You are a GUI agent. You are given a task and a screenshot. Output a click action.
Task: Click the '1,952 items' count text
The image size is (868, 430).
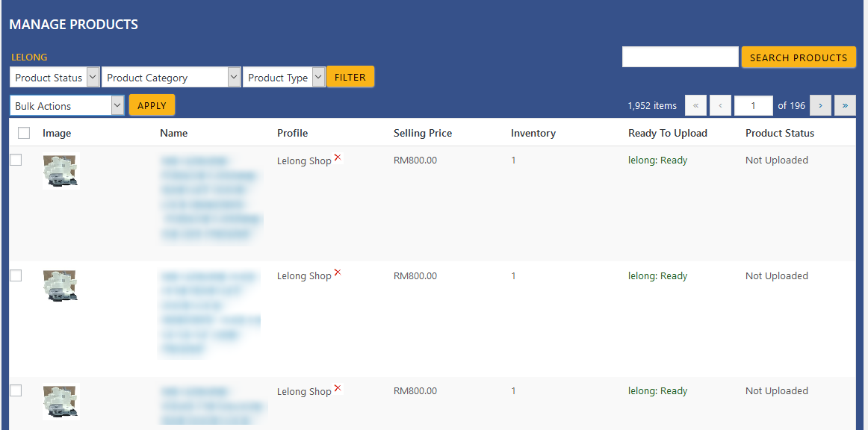652,106
